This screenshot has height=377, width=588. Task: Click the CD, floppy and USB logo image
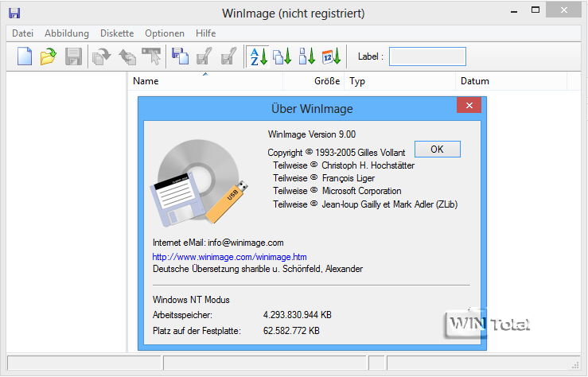pos(199,183)
